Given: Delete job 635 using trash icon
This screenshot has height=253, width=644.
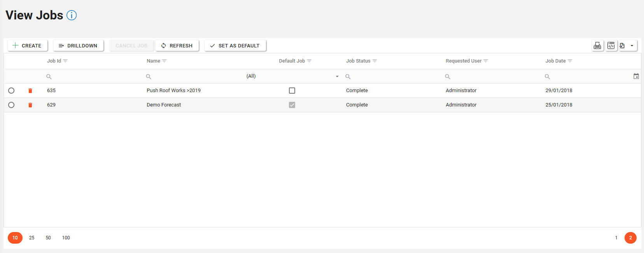Looking at the screenshot, I should 30,91.
